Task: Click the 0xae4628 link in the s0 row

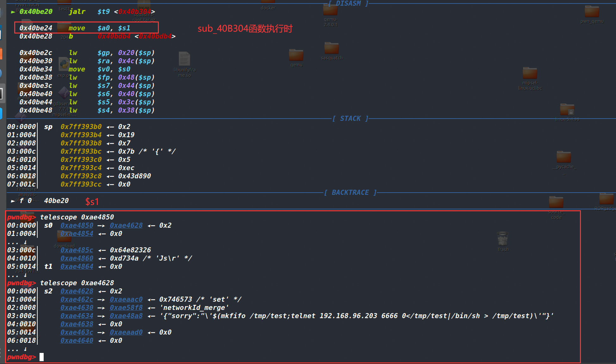Action: pyautogui.click(x=126, y=225)
